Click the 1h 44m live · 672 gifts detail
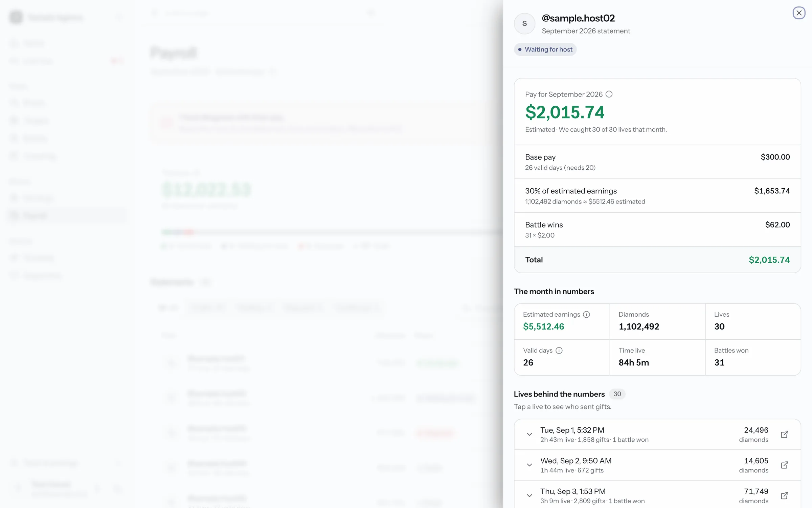 [572, 470]
